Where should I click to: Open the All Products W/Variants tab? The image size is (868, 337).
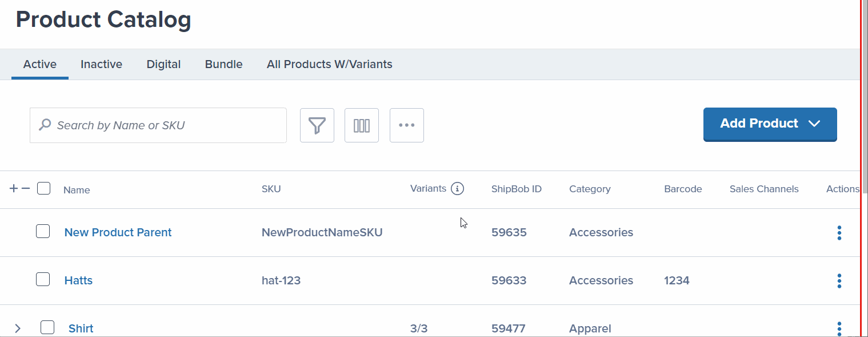329,64
